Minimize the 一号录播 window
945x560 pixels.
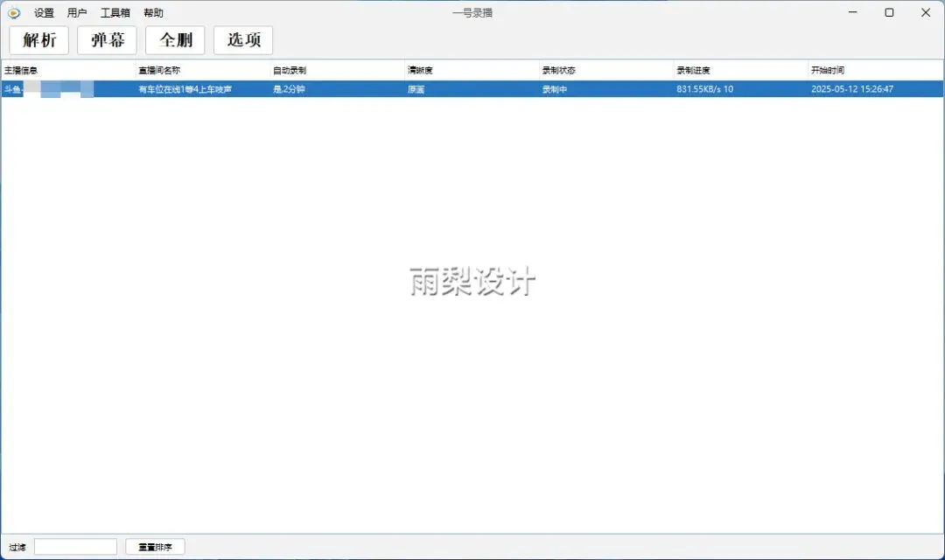pyautogui.click(x=853, y=12)
